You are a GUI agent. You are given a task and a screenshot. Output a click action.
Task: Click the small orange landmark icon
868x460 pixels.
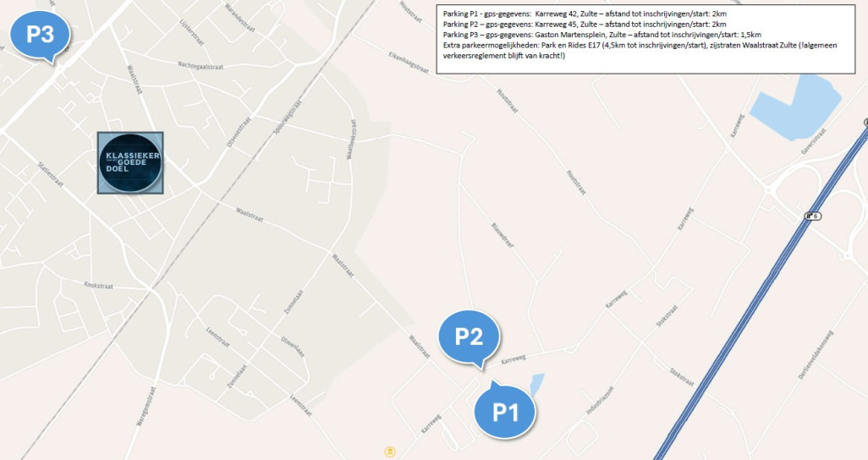pyautogui.click(x=390, y=452)
